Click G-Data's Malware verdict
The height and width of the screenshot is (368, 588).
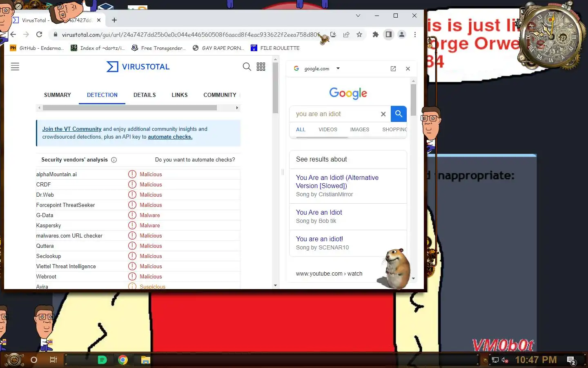point(150,215)
